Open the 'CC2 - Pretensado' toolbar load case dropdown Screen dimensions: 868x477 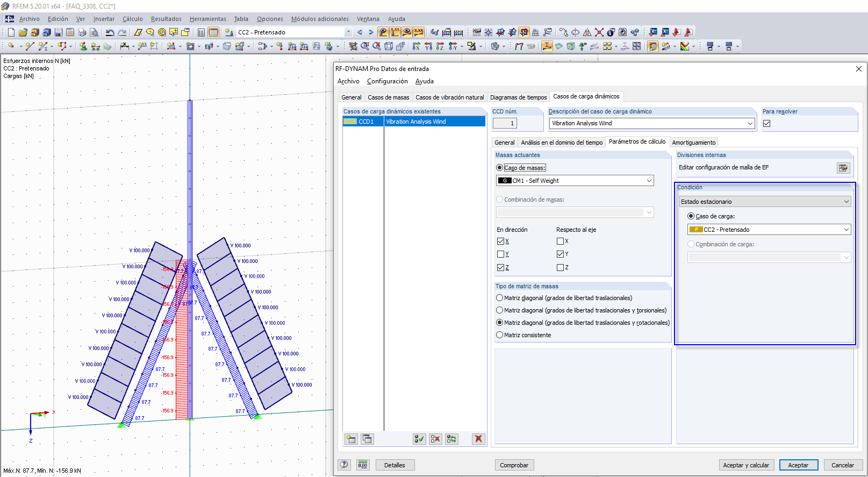pos(348,32)
